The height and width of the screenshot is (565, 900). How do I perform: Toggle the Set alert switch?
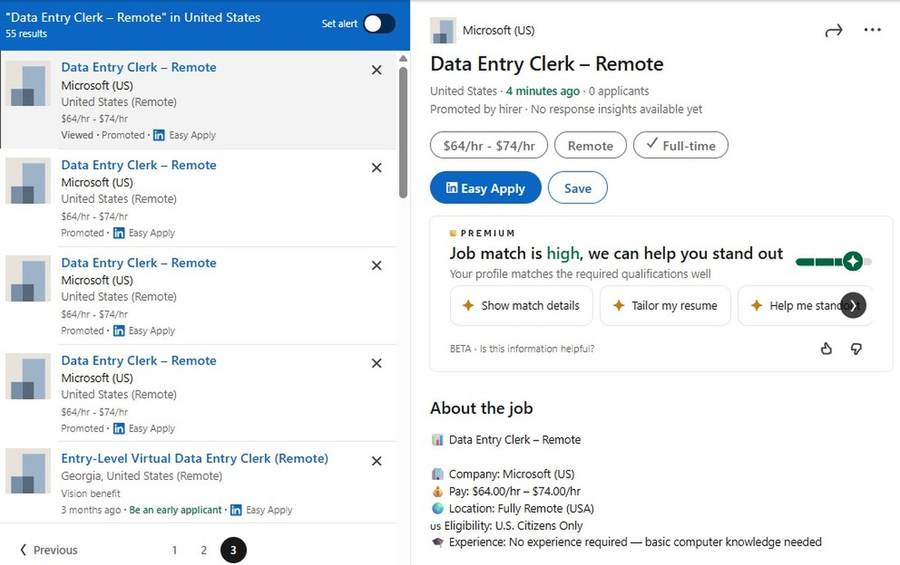tap(379, 24)
